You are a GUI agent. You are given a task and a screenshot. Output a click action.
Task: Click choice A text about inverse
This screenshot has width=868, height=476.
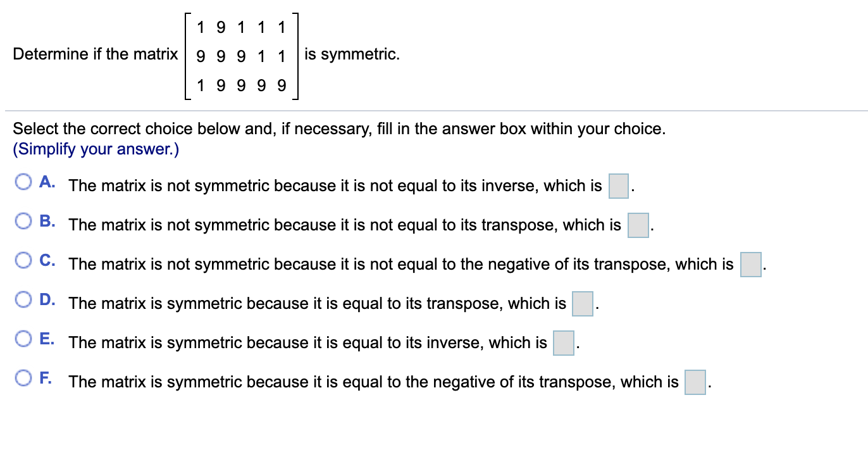(335, 185)
